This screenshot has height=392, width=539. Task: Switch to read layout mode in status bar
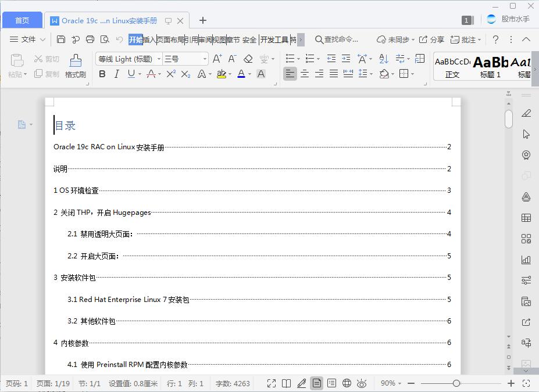pos(286,383)
